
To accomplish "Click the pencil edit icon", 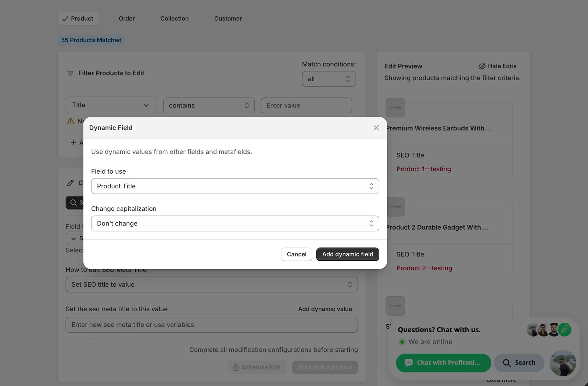I will click(71, 183).
